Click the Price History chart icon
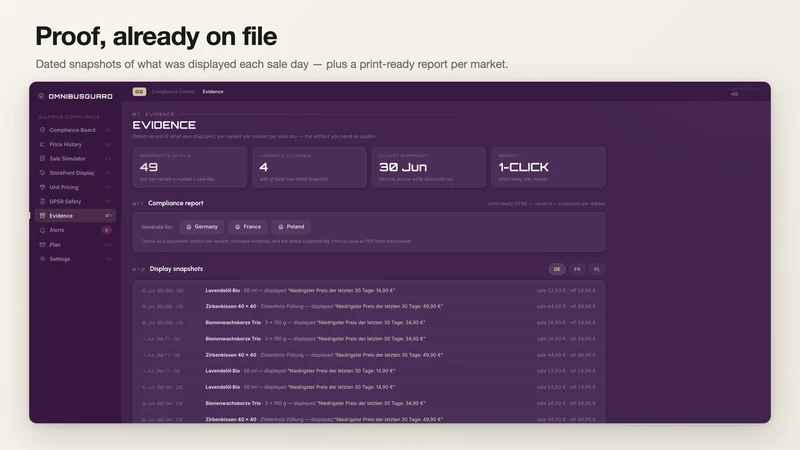Viewport: 800px width, 450px height. click(x=42, y=144)
